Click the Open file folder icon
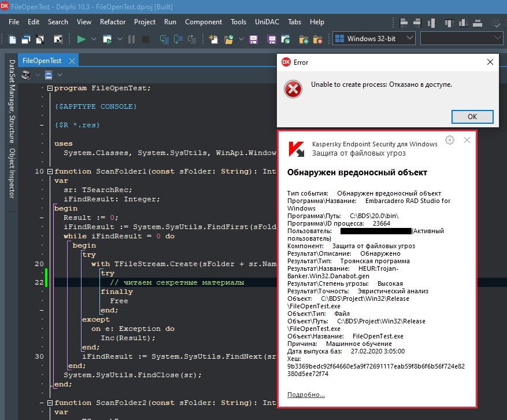Viewport: 507px width, 420px height. [229, 39]
